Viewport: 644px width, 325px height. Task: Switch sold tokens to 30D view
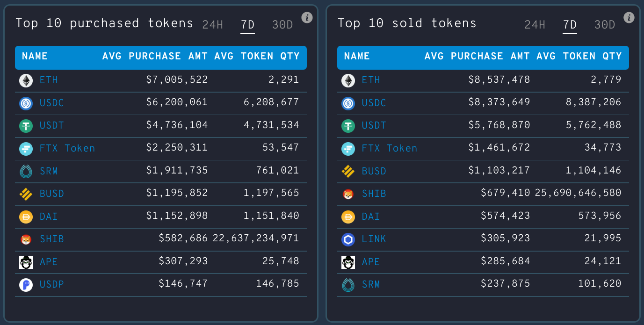coord(605,25)
